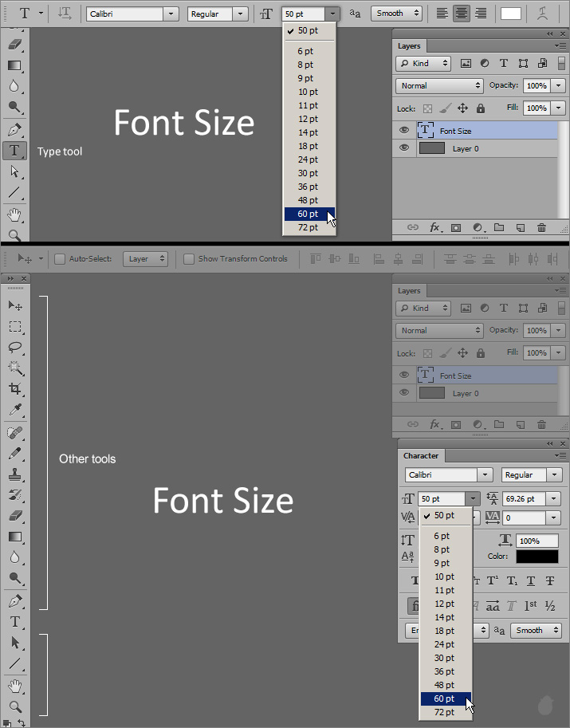Select the Lasso tool
This screenshot has width=570, height=728.
click(x=14, y=348)
